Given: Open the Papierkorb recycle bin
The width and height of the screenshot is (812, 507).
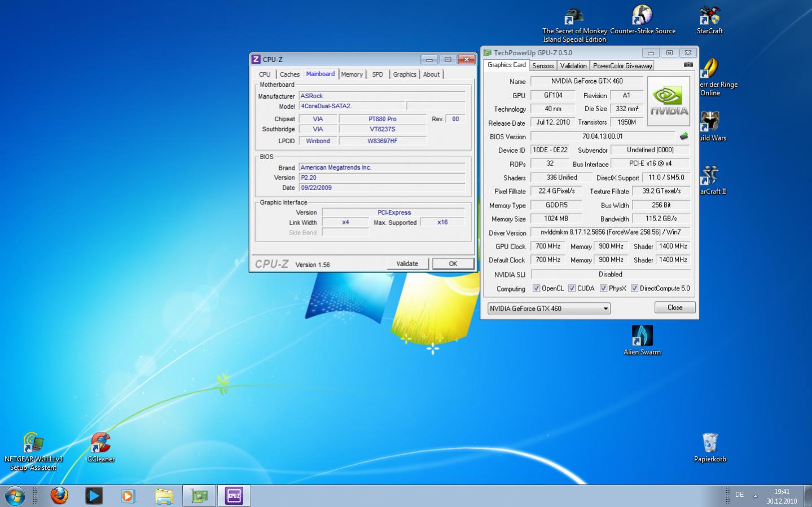Looking at the screenshot, I should (709, 444).
